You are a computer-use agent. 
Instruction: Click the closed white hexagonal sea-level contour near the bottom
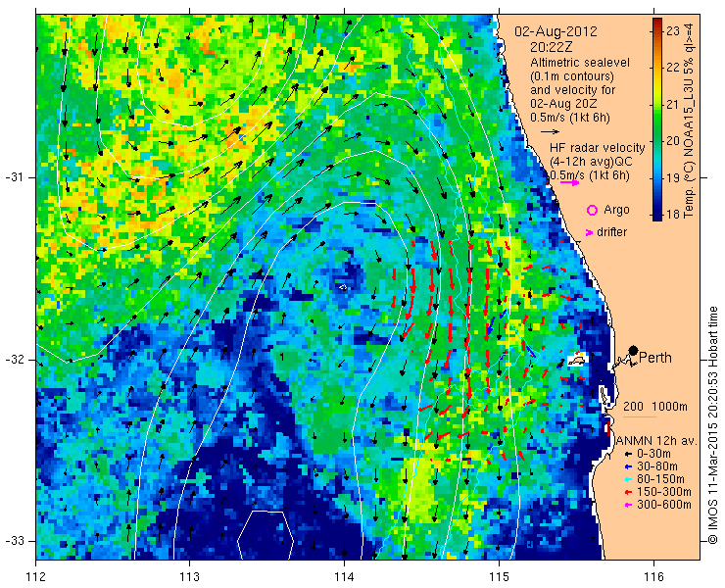266,535
